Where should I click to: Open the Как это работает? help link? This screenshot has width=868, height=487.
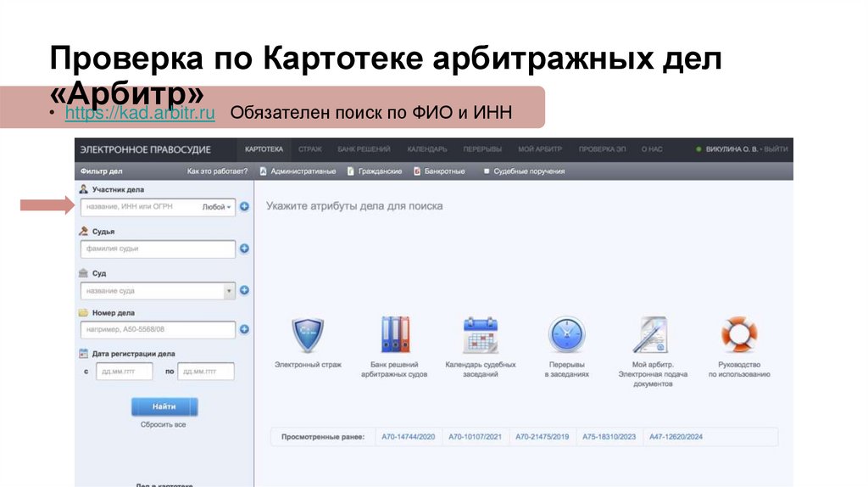[x=218, y=171]
